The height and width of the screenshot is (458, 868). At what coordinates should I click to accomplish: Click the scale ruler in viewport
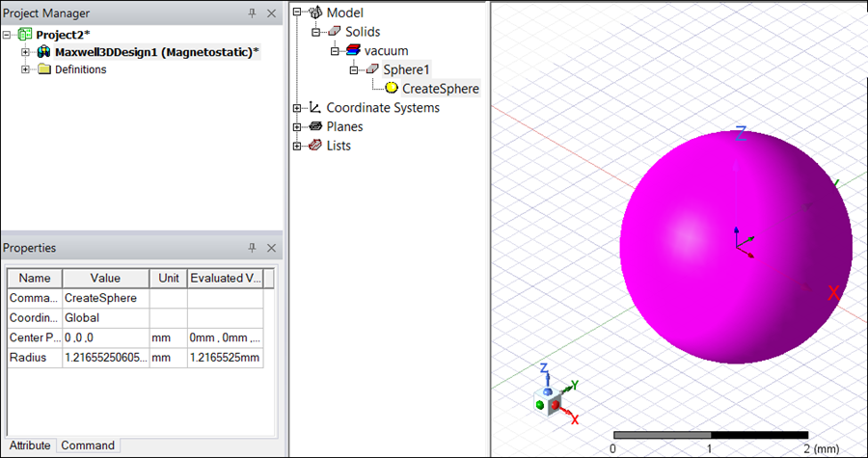pyautogui.click(x=711, y=435)
